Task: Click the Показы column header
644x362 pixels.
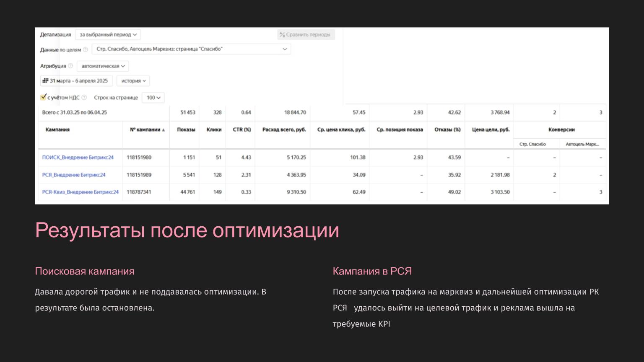Action: (186, 130)
